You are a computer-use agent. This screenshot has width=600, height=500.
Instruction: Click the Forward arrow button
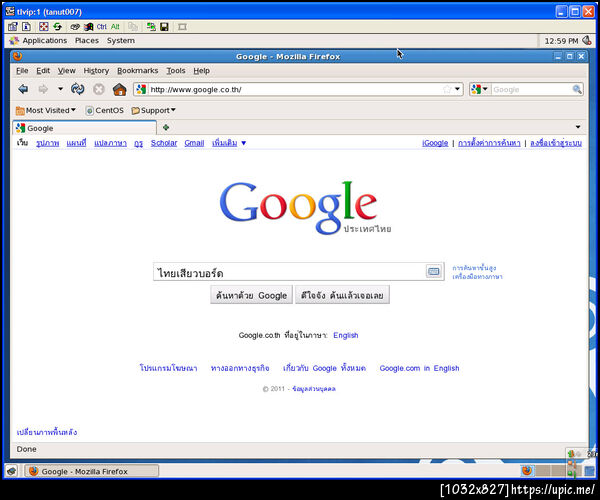point(43,89)
